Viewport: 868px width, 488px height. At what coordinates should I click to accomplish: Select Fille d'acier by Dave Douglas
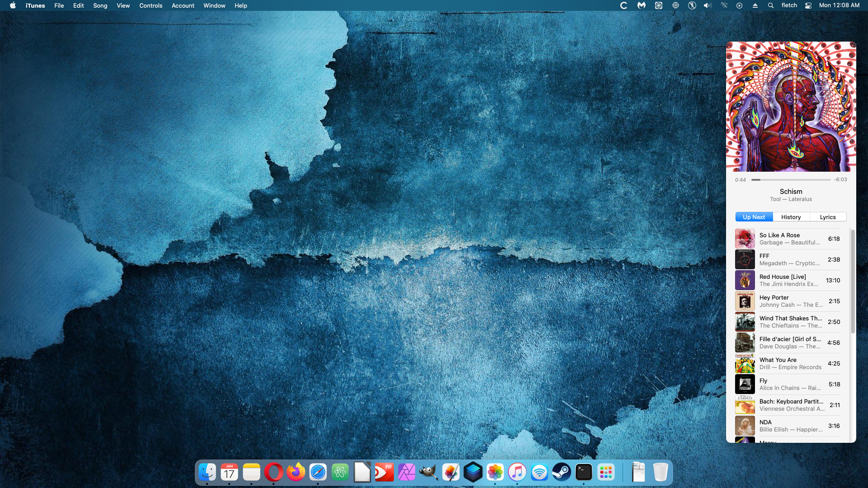[x=788, y=343]
